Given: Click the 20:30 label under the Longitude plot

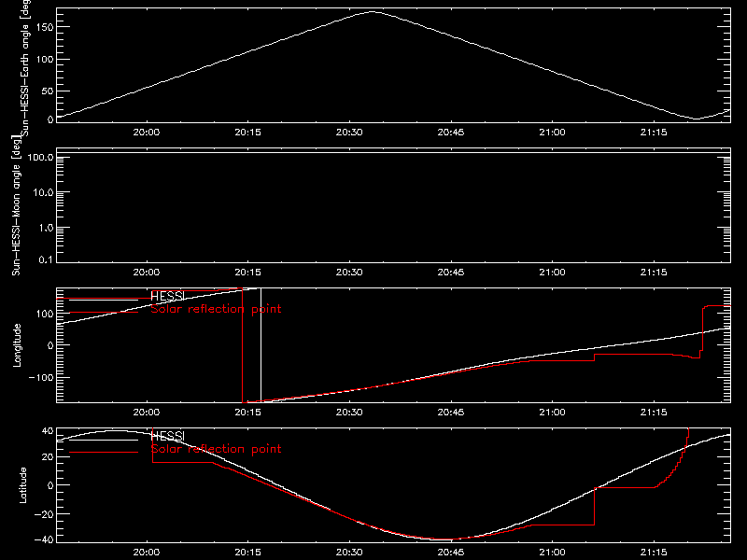Looking at the screenshot, I should click(x=349, y=412).
